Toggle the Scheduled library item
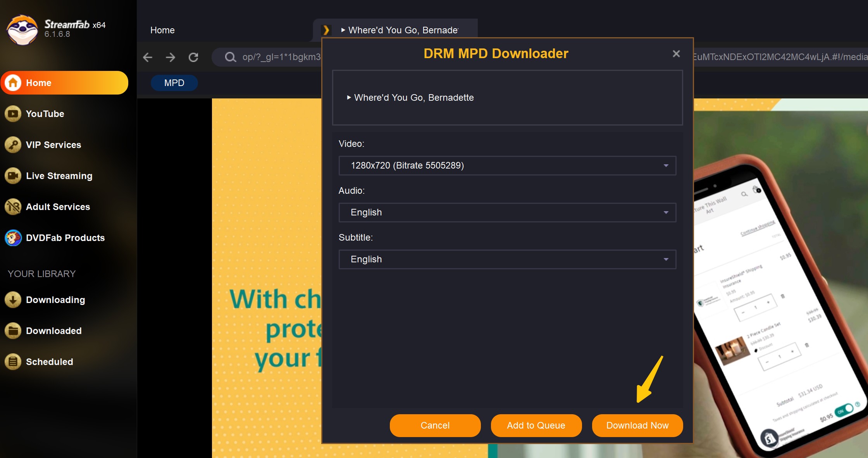868x458 pixels. point(50,362)
